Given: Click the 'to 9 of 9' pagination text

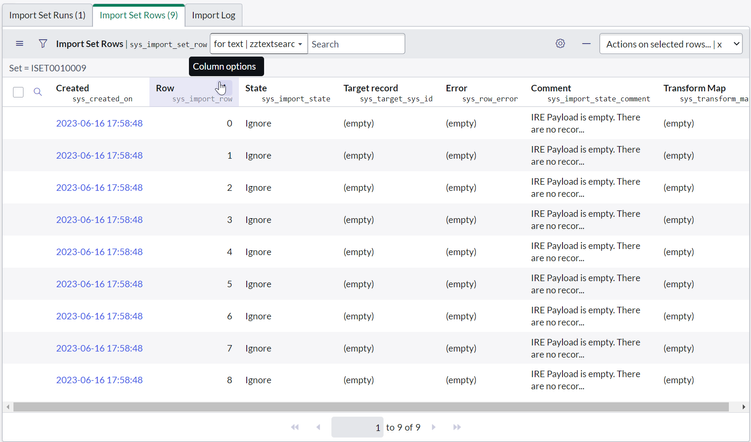Looking at the screenshot, I should pos(403,427).
